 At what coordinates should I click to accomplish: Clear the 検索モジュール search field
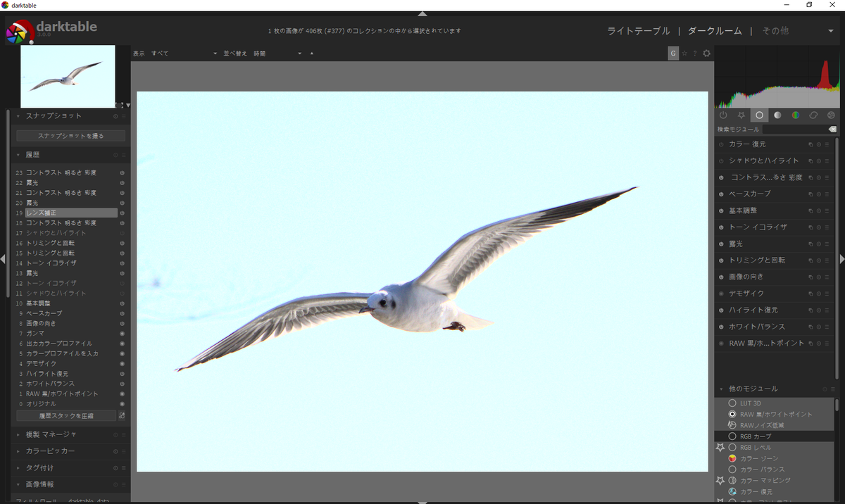[x=832, y=130]
